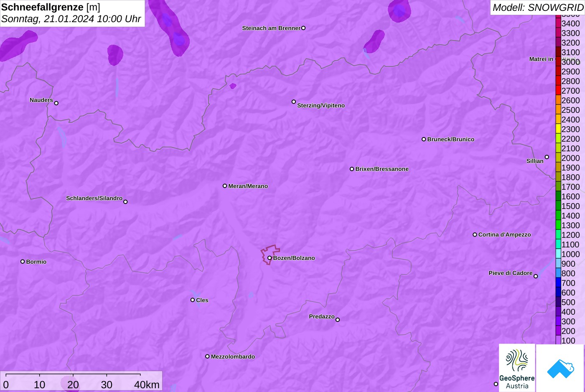Viewport: 585px width, 392px height.
Task: Select the Cles city marker dot
Action: tap(193, 300)
